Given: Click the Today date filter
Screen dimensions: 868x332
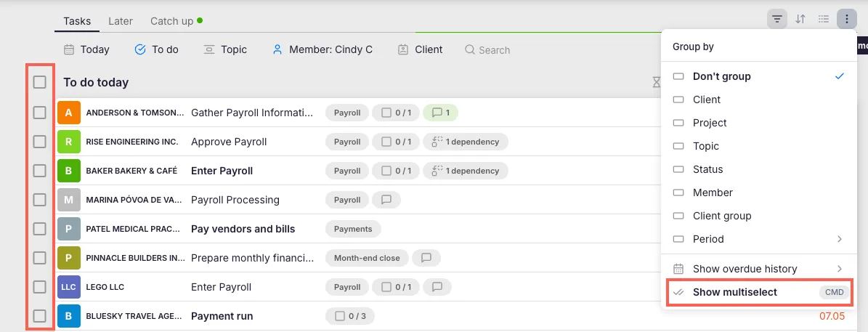Looking at the screenshot, I should 86,49.
